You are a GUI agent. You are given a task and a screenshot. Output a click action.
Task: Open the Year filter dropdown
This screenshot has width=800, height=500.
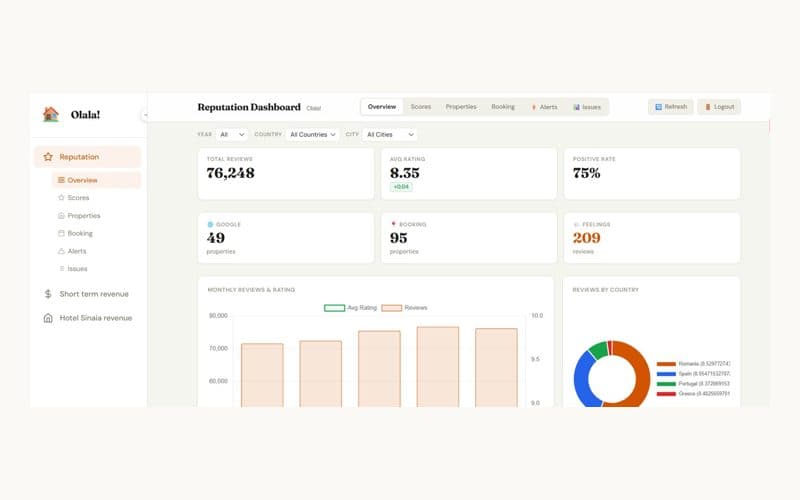click(232, 135)
